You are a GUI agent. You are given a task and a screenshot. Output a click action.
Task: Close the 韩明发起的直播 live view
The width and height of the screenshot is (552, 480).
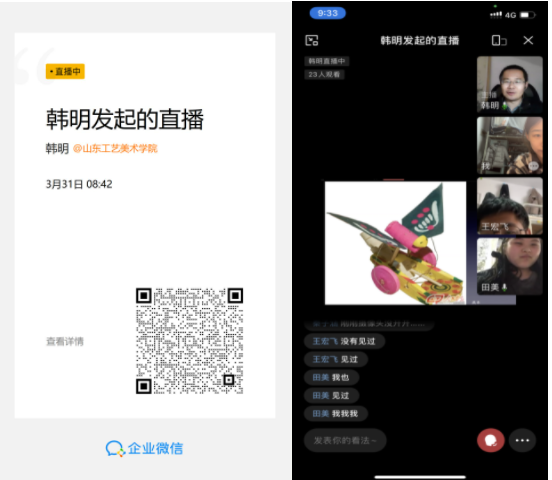click(528, 40)
